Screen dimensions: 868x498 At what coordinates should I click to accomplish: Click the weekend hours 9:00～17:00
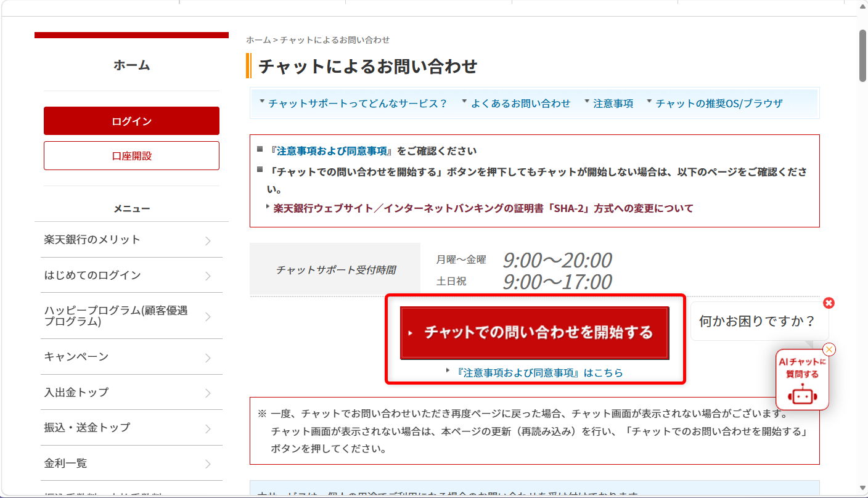[x=557, y=282]
